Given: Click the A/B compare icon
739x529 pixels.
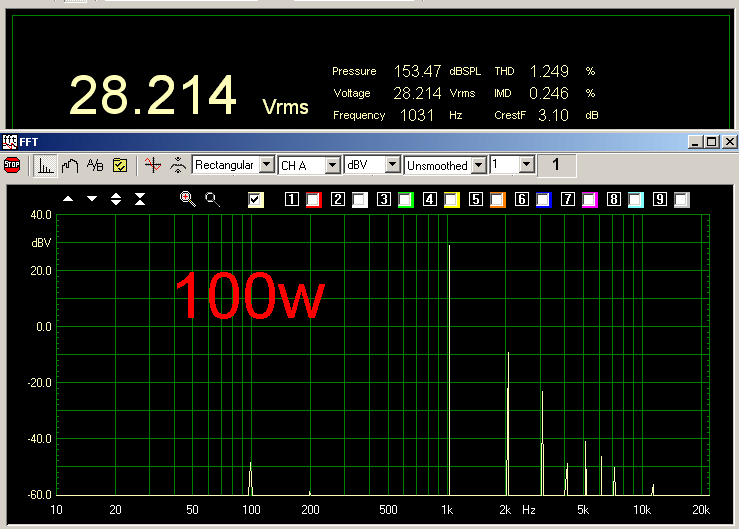Looking at the screenshot, I should click(95, 165).
